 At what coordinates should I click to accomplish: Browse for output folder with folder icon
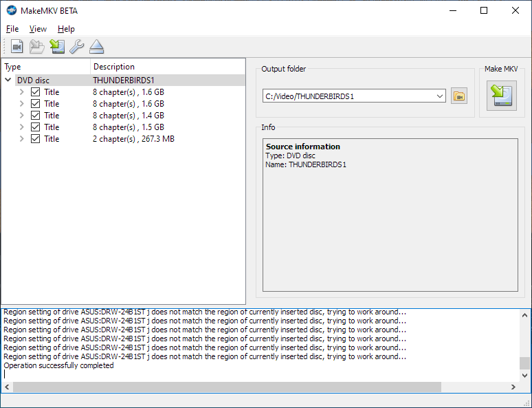point(459,96)
